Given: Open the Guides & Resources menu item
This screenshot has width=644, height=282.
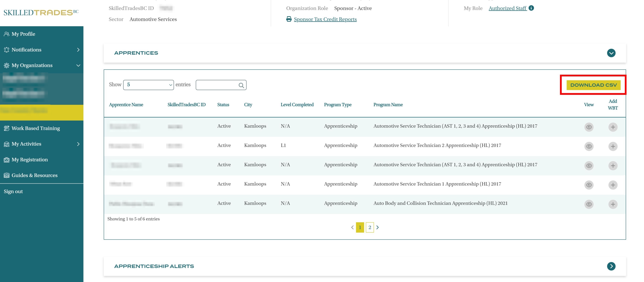Looking at the screenshot, I should (34, 175).
